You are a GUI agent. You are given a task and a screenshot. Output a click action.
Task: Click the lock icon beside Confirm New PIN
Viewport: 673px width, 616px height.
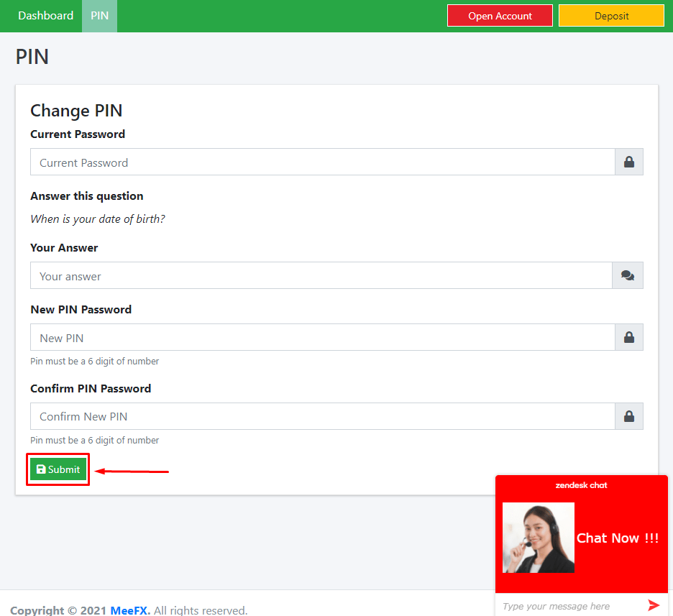tap(628, 416)
